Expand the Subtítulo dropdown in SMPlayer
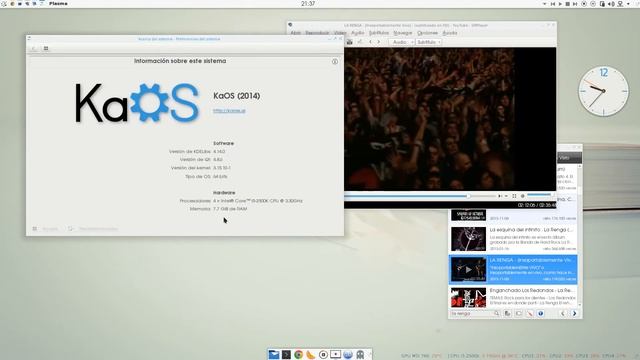Viewport: 640px width, 360px height. pos(429,42)
